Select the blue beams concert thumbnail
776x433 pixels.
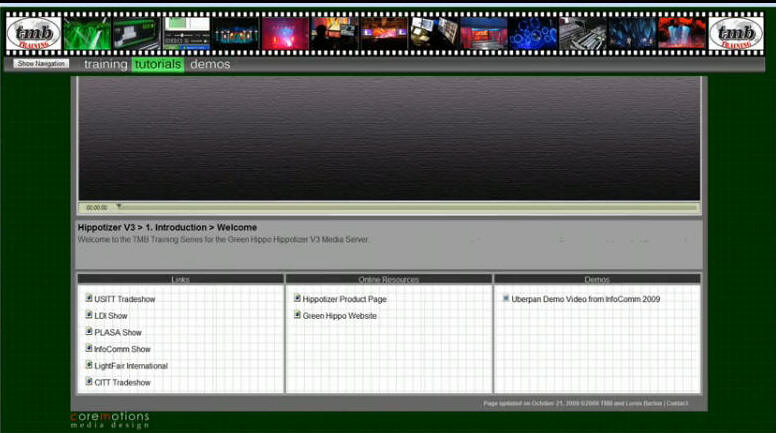(632, 34)
